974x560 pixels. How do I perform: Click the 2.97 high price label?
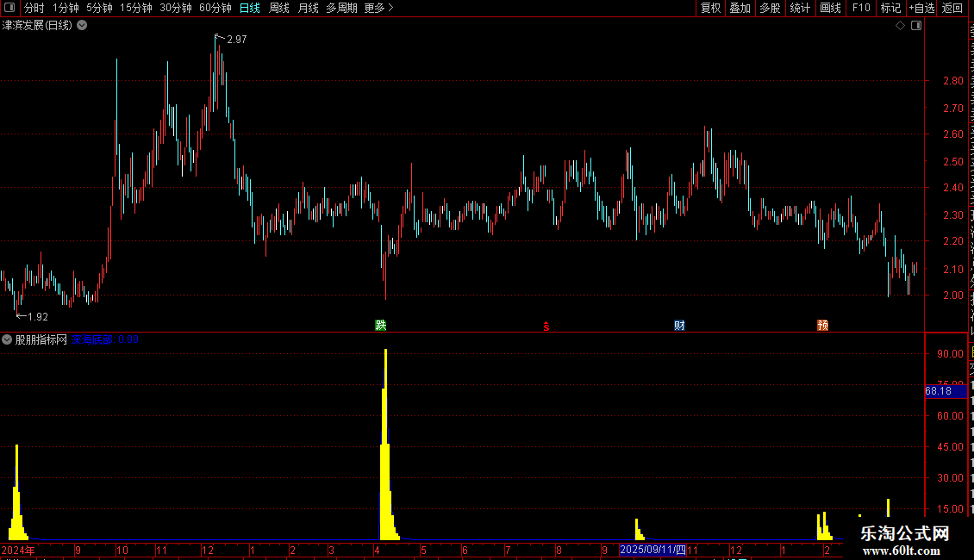point(237,40)
